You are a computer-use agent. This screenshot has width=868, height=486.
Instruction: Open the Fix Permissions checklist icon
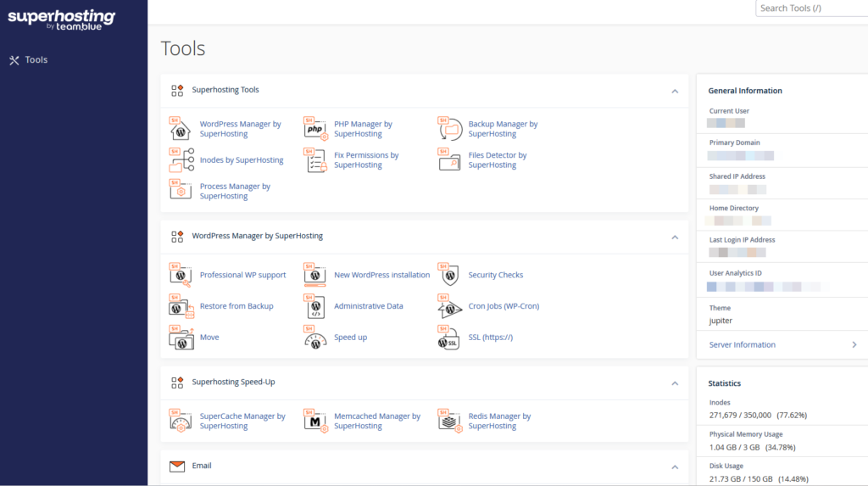315,159
